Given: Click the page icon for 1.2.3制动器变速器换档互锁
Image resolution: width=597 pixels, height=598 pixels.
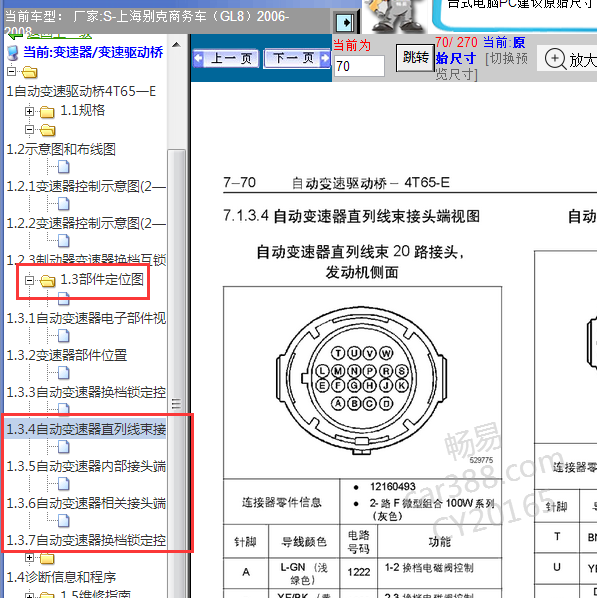Looking at the screenshot, I should [x=64, y=241].
